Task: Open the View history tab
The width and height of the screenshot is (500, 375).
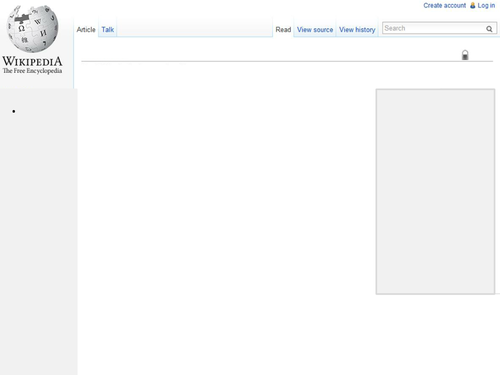Action: [357, 30]
